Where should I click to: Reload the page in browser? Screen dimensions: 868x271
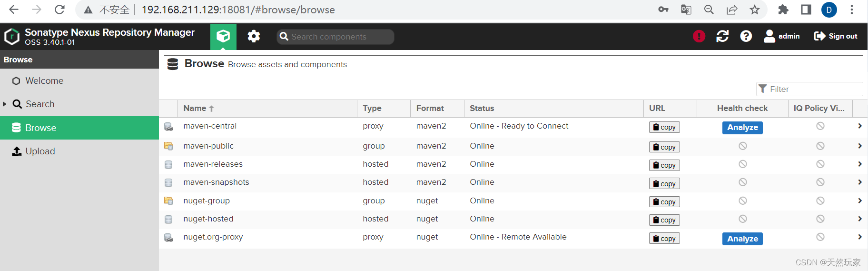(59, 10)
